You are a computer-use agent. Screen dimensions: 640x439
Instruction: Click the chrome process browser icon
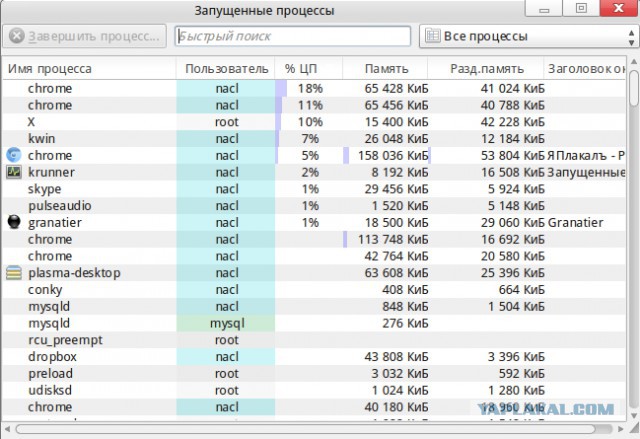click(14, 155)
